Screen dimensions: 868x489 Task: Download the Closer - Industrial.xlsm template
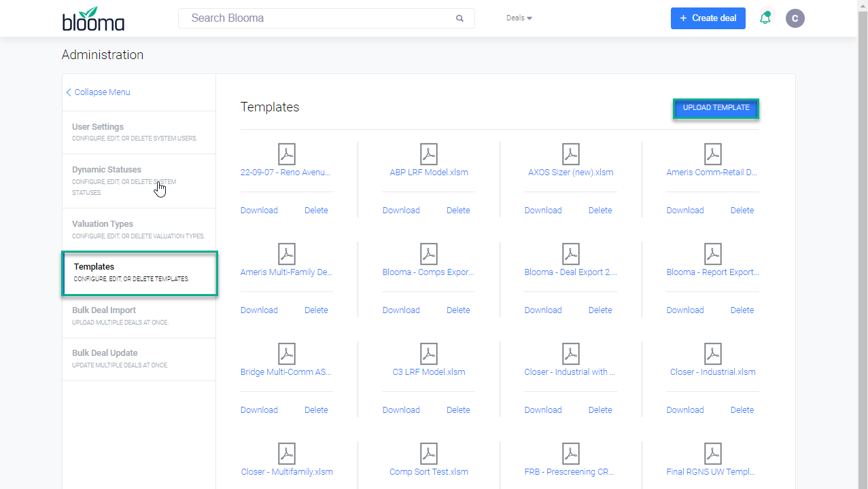click(684, 410)
